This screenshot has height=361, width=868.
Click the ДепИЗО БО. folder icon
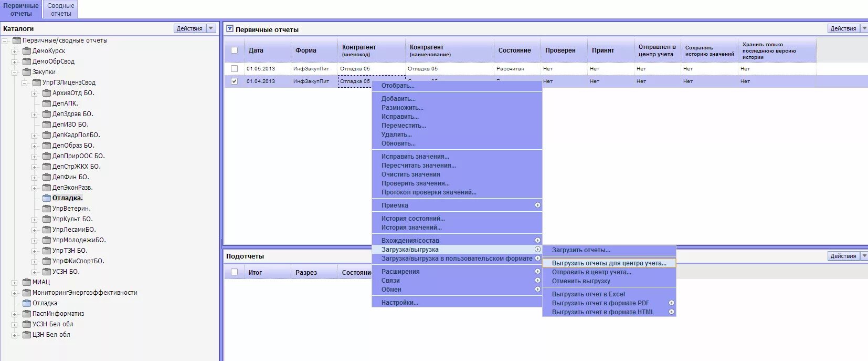pos(47,125)
